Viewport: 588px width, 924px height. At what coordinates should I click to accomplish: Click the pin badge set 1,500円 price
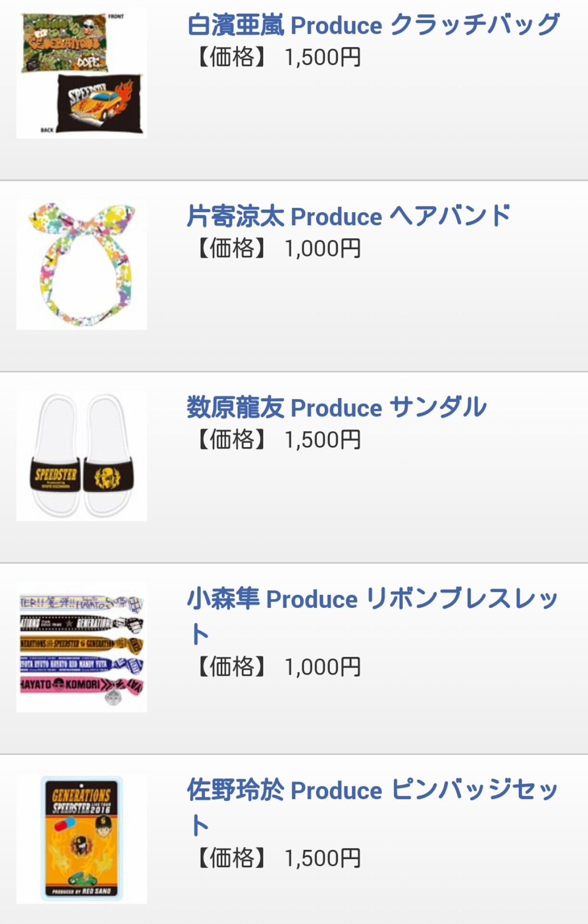(x=322, y=858)
